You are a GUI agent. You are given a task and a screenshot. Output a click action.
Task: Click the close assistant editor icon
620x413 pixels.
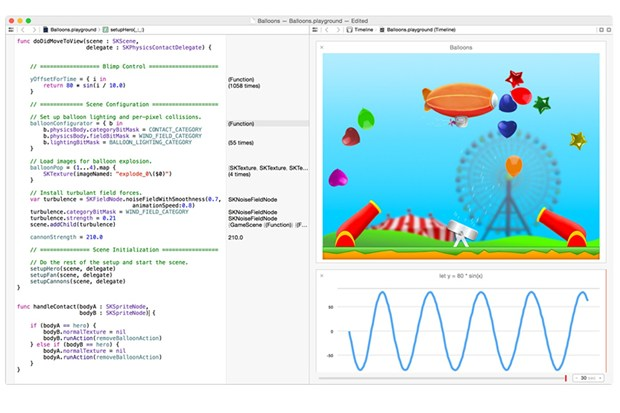click(x=609, y=30)
